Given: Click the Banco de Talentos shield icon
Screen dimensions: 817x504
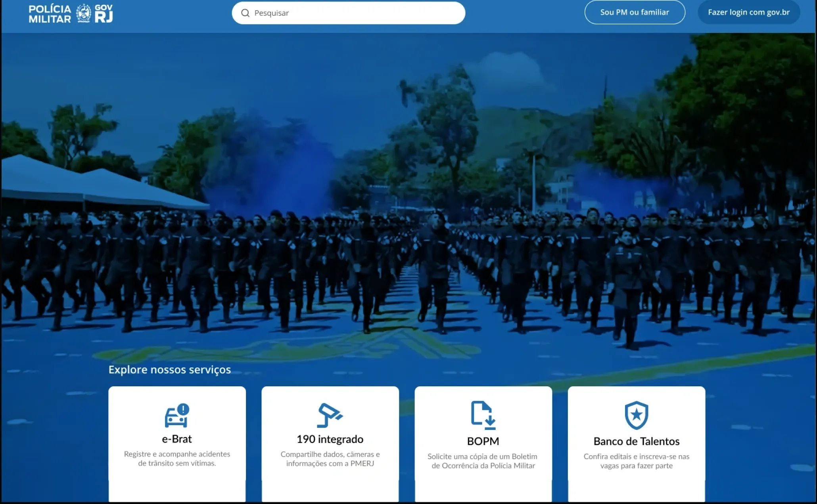Looking at the screenshot, I should (x=636, y=415).
